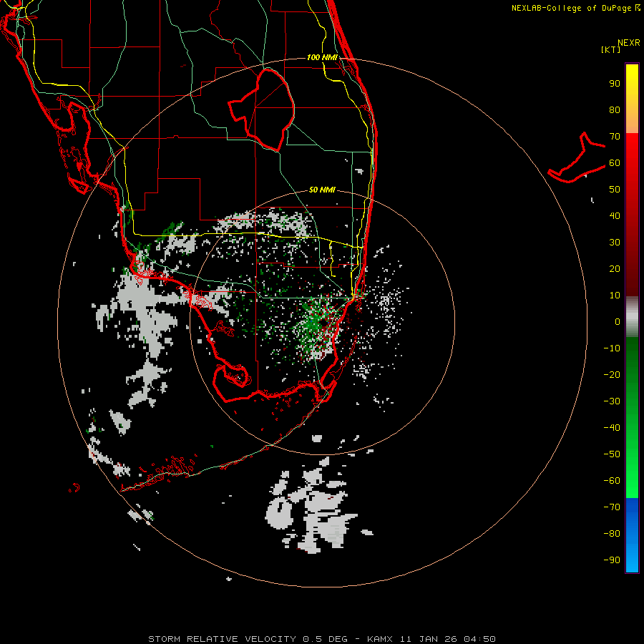Click the -20 value on the velocity scale
Screen dimensions: 644x644
click(612, 375)
